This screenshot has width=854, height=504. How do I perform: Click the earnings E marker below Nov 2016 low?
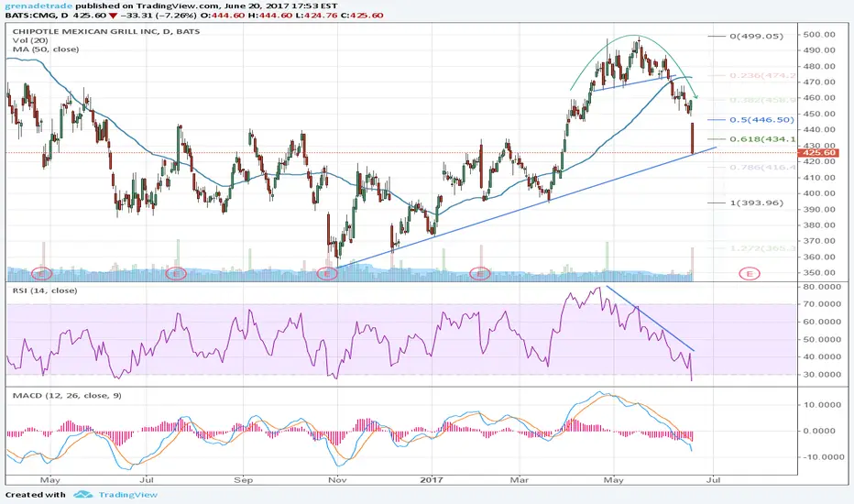327,274
